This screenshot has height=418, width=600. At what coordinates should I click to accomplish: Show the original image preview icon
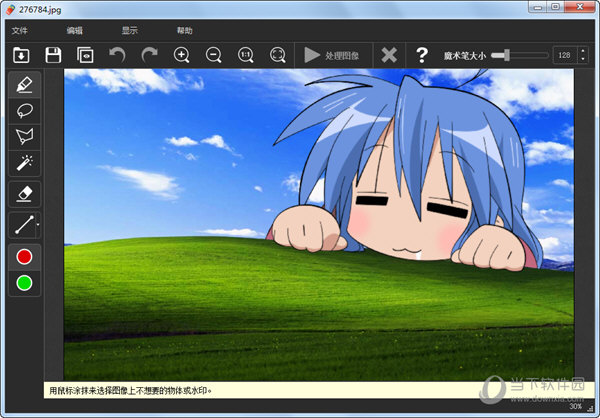[x=85, y=55]
